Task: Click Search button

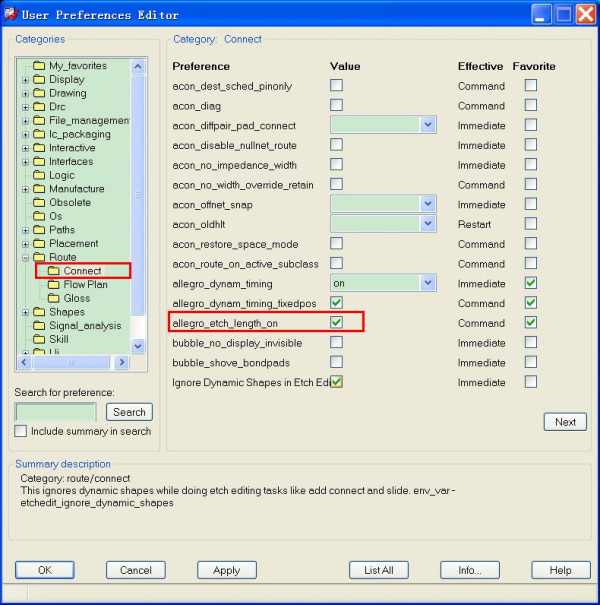Action: tap(129, 412)
